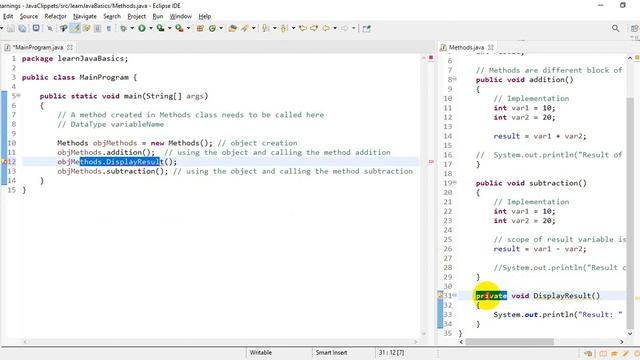Open the External Tools dropdown arrow
This screenshot has width=640, height=360.
click(188, 28)
